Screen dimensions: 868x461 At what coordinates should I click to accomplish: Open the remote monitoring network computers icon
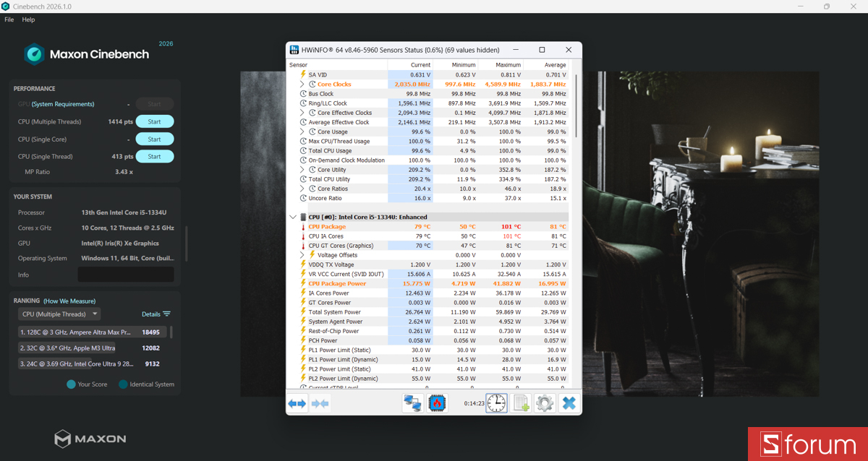[413, 403]
